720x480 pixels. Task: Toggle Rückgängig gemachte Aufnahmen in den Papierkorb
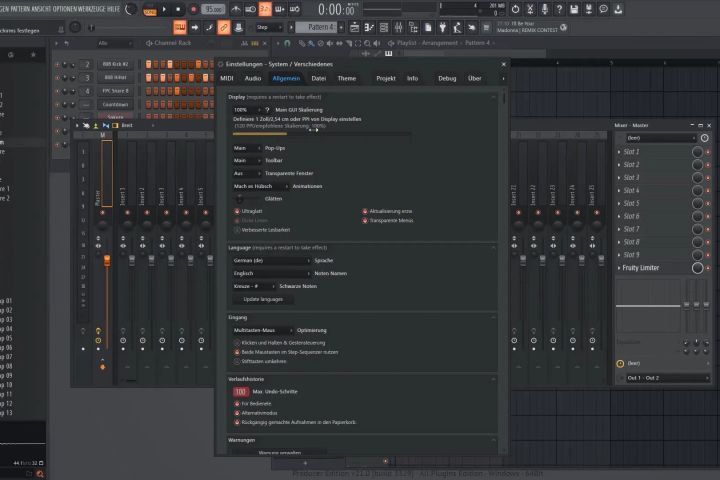coord(237,422)
